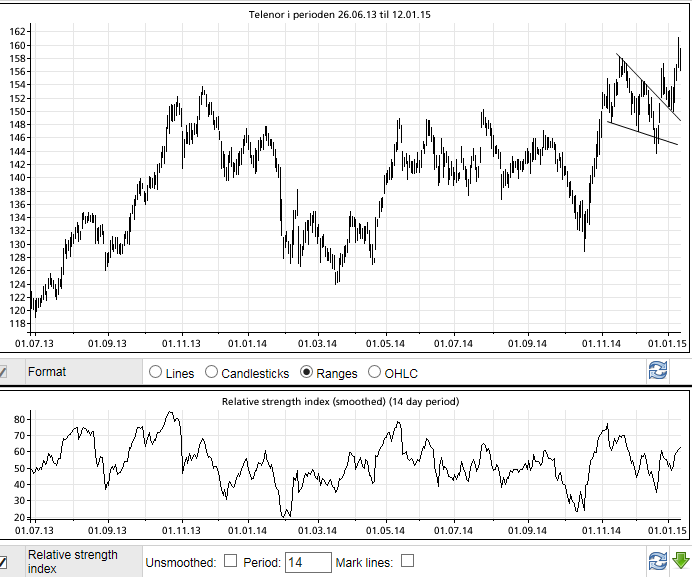692x577 pixels.
Task: Click the green down arrow icon
Action: tap(680, 561)
